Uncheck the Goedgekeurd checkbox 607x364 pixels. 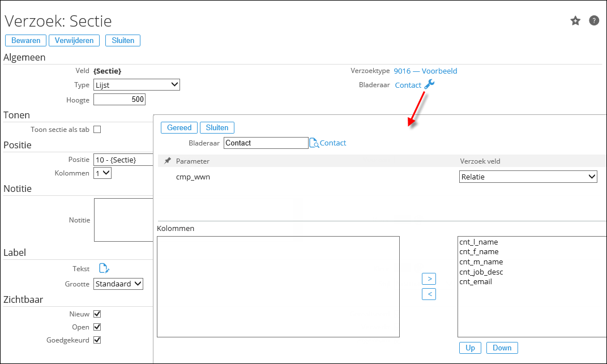pyautogui.click(x=97, y=340)
